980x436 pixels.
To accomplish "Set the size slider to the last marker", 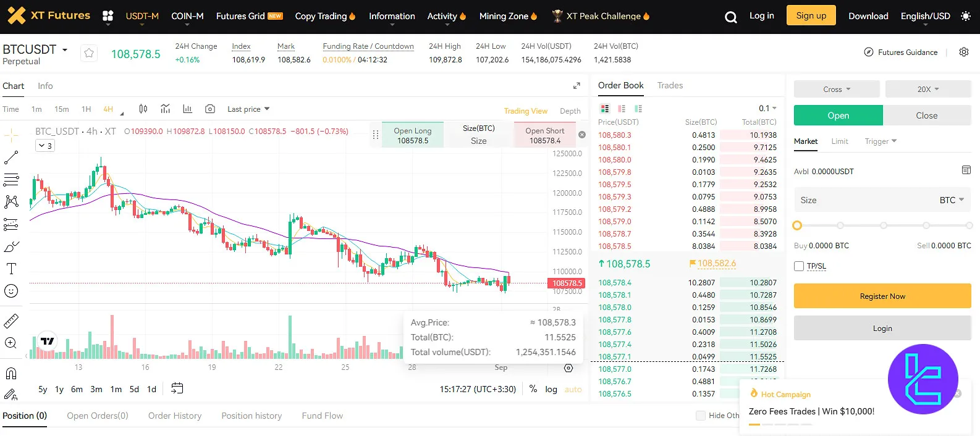I will click(x=969, y=225).
